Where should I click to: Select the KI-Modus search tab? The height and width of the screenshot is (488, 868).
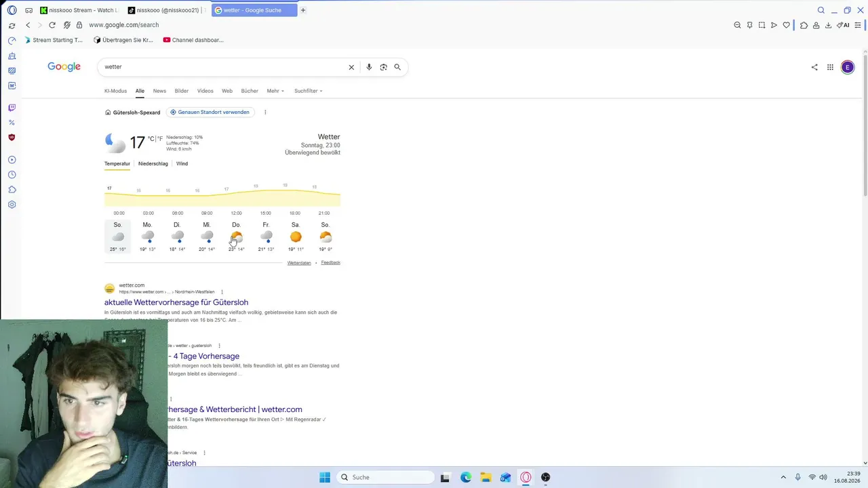point(115,91)
